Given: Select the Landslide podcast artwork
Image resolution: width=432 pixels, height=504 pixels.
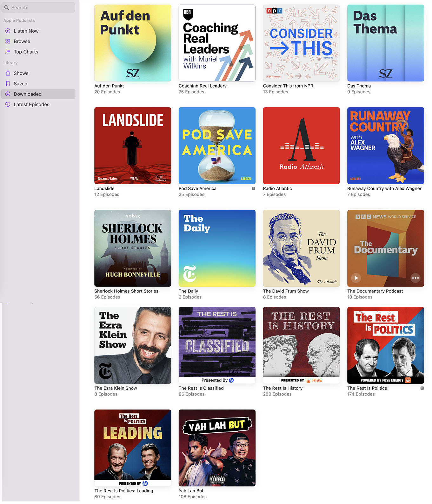Looking at the screenshot, I should coord(133,146).
